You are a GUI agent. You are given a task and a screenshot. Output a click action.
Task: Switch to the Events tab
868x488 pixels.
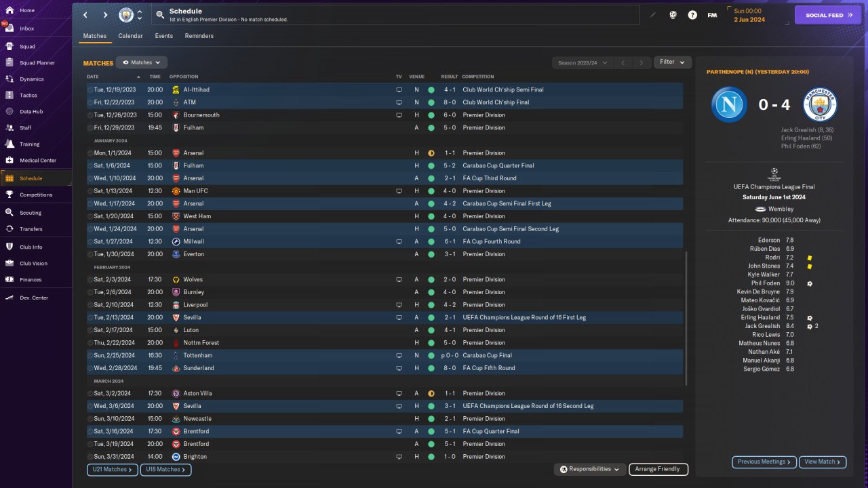pyautogui.click(x=163, y=36)
